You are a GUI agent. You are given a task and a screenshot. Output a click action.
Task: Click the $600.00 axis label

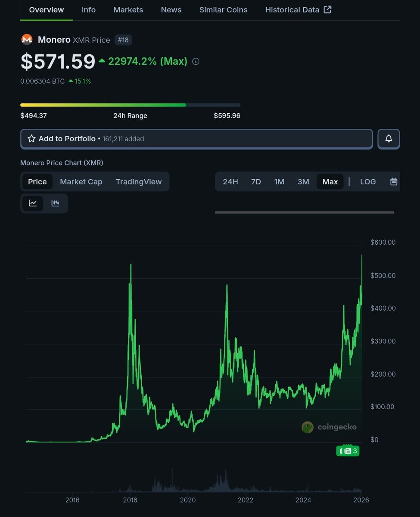pyautogui.click(x=383, y=243)
